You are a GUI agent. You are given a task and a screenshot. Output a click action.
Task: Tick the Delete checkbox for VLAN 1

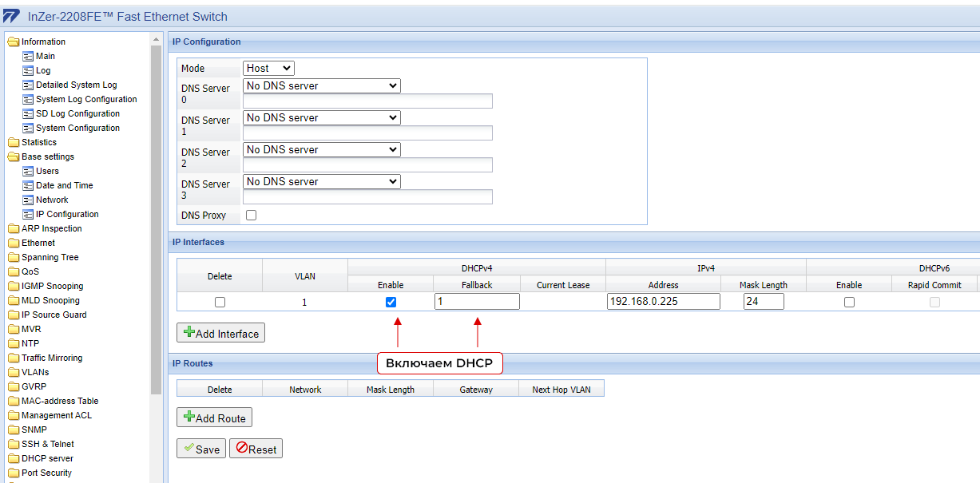(x=220, y=302)
